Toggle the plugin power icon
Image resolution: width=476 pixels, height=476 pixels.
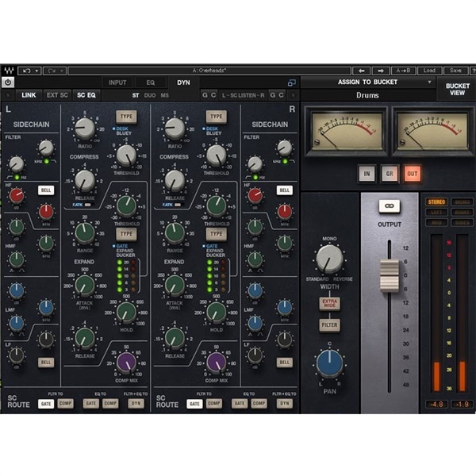[x=8, y=83]
